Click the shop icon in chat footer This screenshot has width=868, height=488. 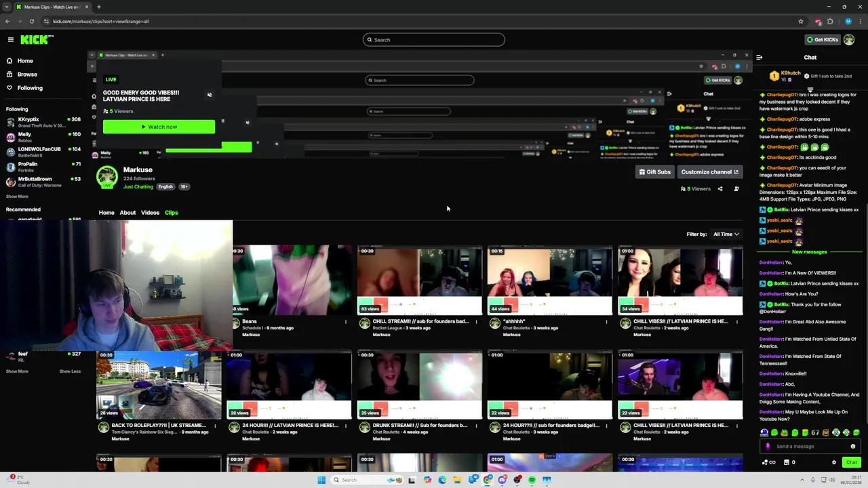pos(787,462)
